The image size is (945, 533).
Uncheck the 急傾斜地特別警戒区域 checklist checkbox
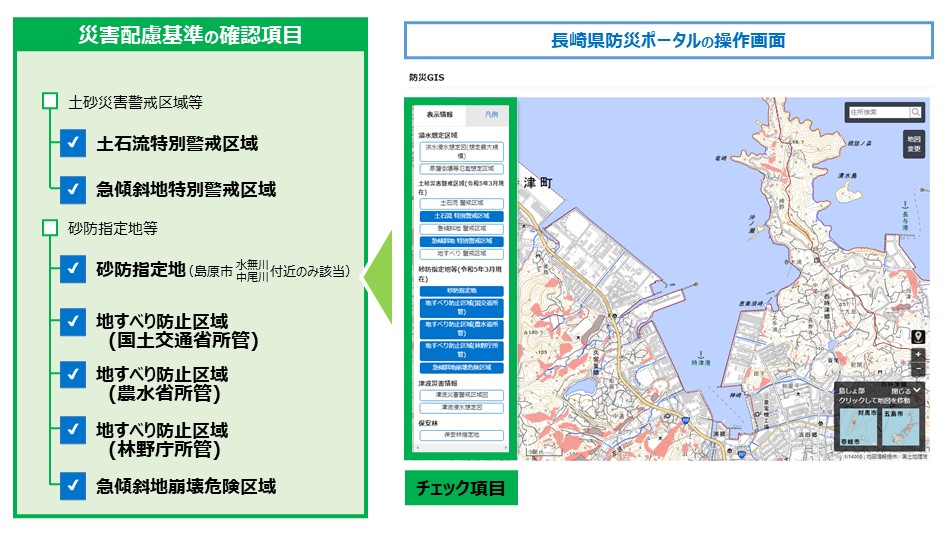[73, 189]
